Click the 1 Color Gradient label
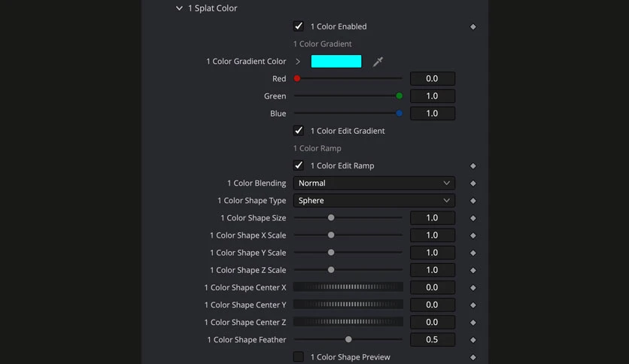629x364 pixels. [x=322, y=44]
